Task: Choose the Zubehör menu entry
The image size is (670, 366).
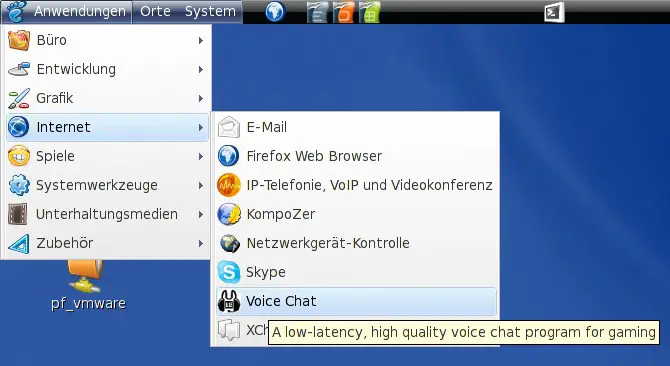Action: pos(107,243)
